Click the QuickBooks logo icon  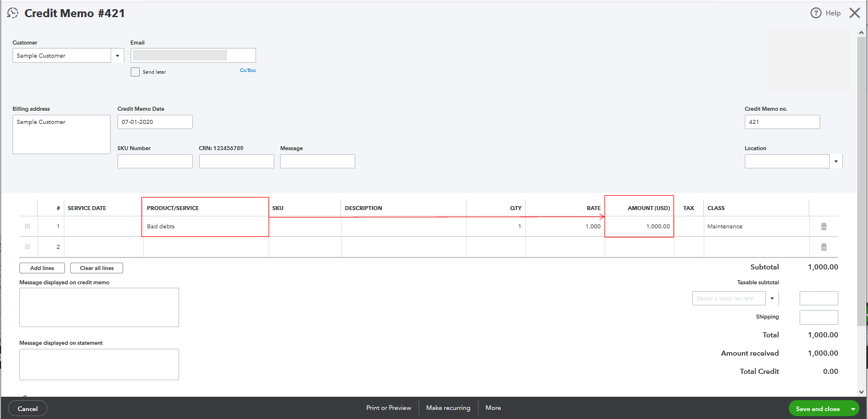point(12,13)
